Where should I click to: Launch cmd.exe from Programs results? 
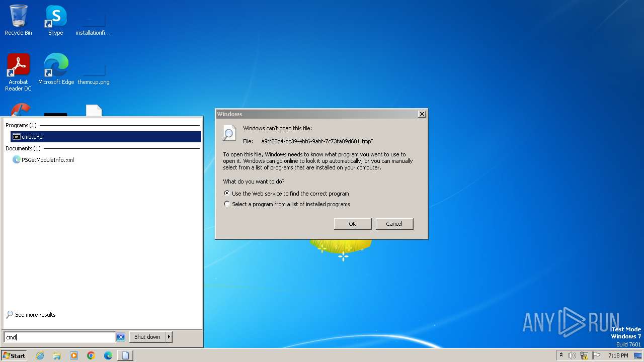click(106, 137)
